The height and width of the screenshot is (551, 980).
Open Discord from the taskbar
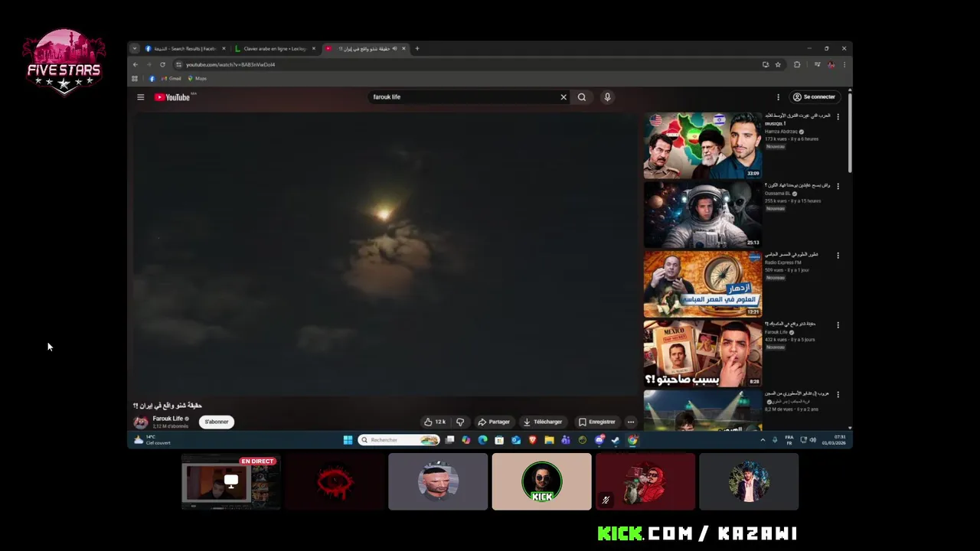click(x=599, y=440)
